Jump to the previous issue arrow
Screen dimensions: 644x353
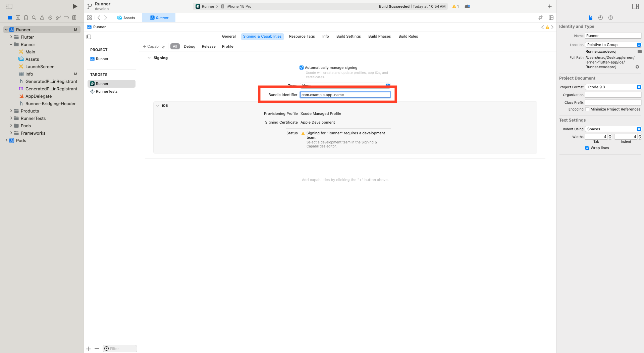point(542,27)
